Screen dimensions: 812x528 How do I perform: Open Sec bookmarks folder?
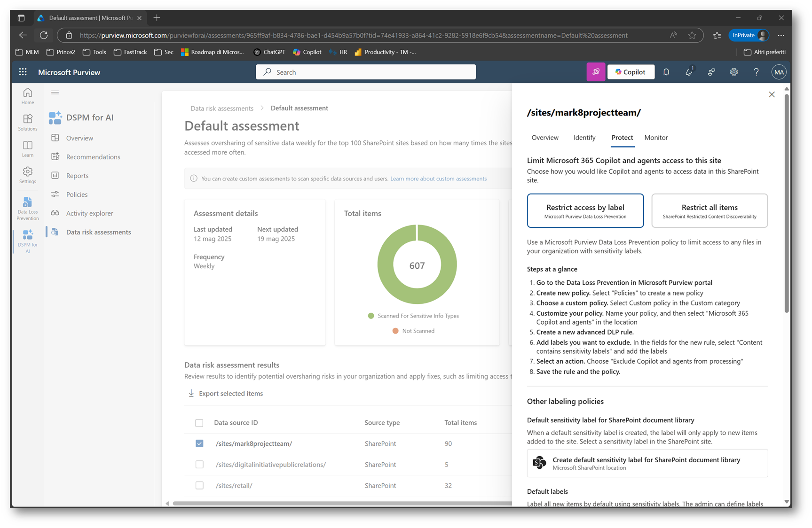point(164,52)
